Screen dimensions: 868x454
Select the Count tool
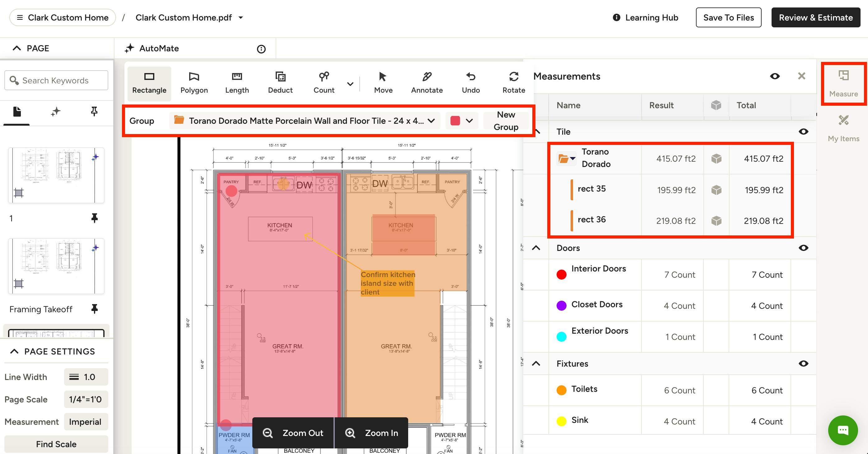click(x=324, y=83)
